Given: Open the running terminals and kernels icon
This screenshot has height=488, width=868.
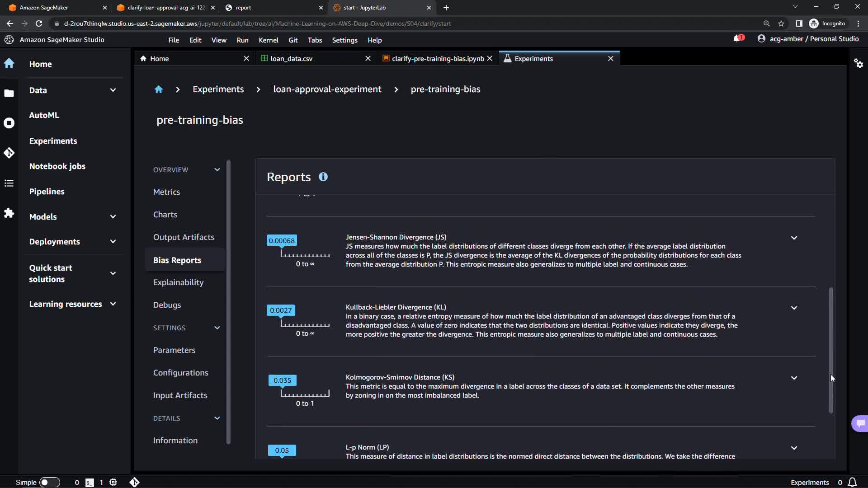Looking at the screenshot, I should coord(9,123).
